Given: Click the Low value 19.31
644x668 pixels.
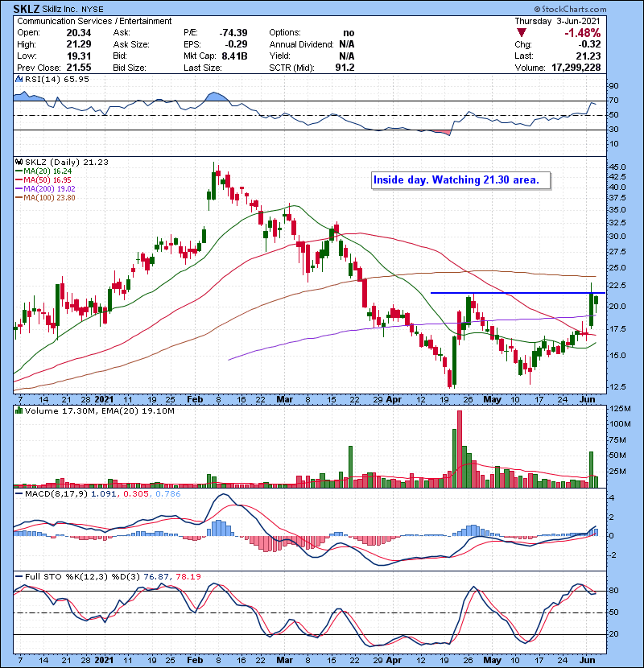Looking at the screenshot, I should click(79, 56).
